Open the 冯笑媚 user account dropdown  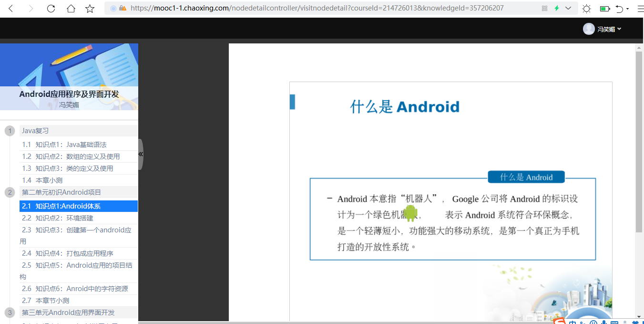pyautogui.click(x=603, y=29)
